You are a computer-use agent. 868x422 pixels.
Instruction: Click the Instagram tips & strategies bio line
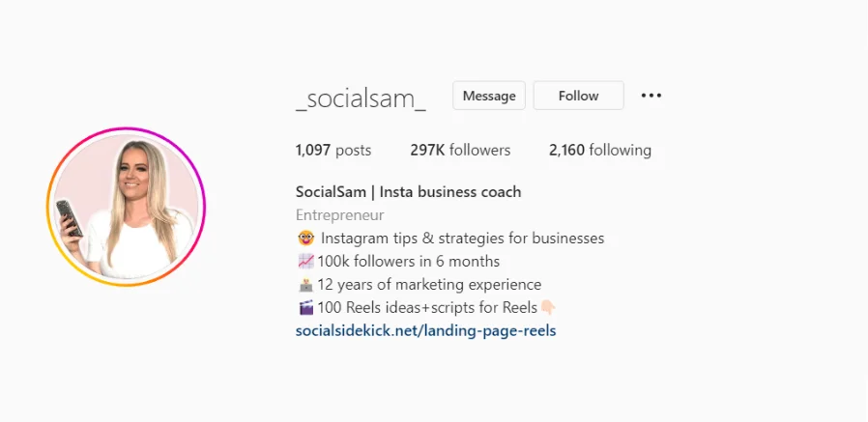(462, 239)
